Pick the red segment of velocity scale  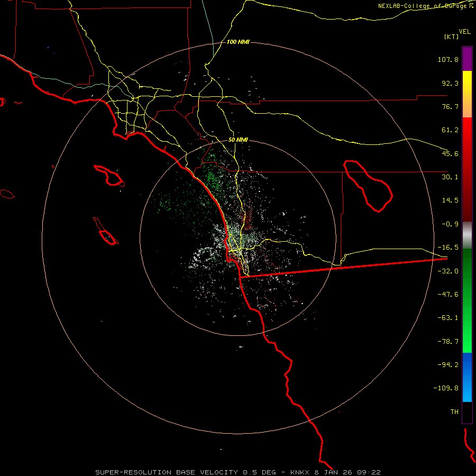point(467,169)
